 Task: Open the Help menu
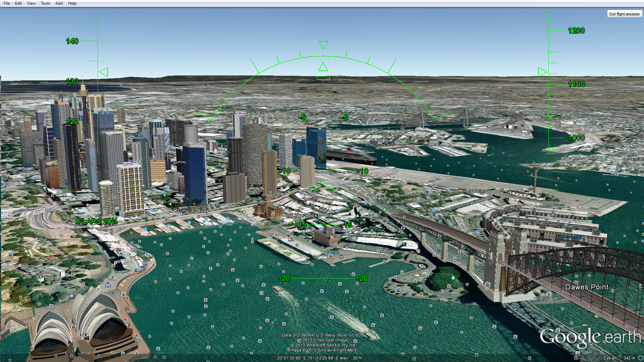pos(72,3)
